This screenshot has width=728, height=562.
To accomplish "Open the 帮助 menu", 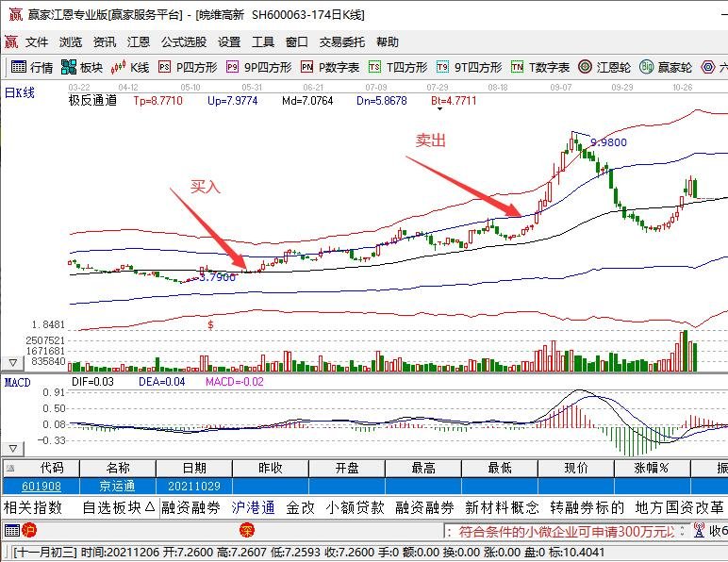I will click(x=388, y=42).
